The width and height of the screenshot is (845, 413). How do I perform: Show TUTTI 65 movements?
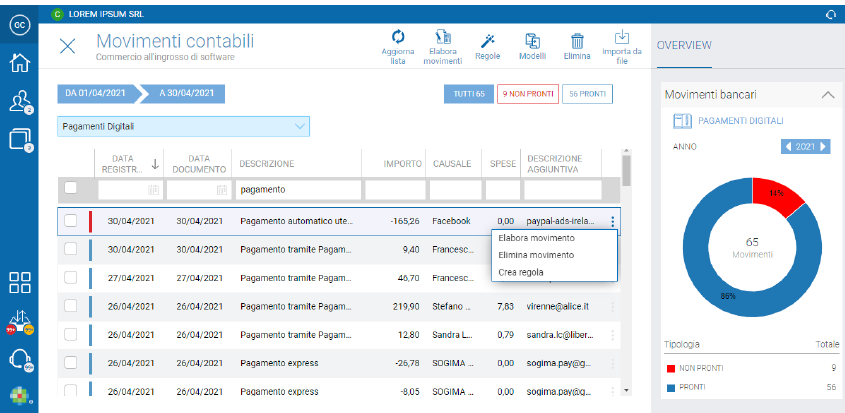point(469,94)
